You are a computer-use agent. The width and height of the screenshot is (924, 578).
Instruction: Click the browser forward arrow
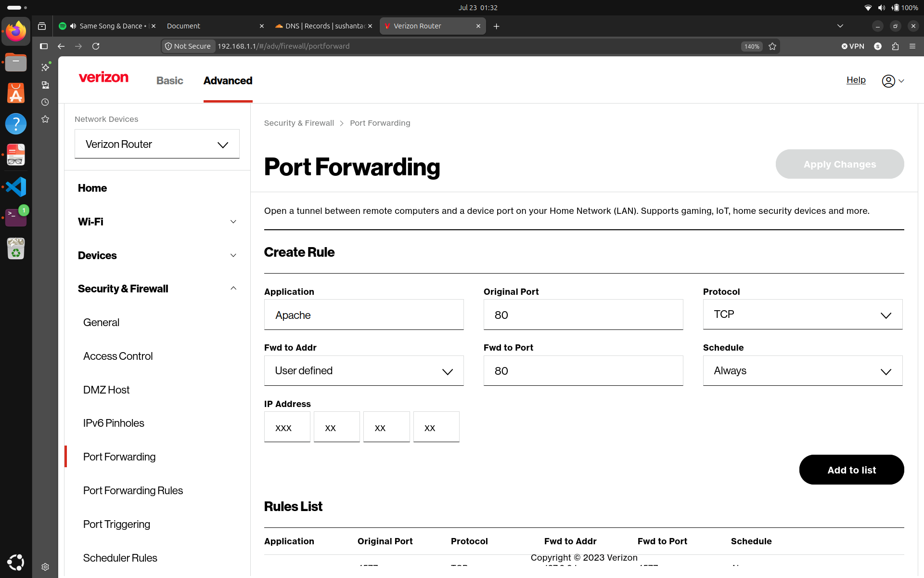[78, 46]
